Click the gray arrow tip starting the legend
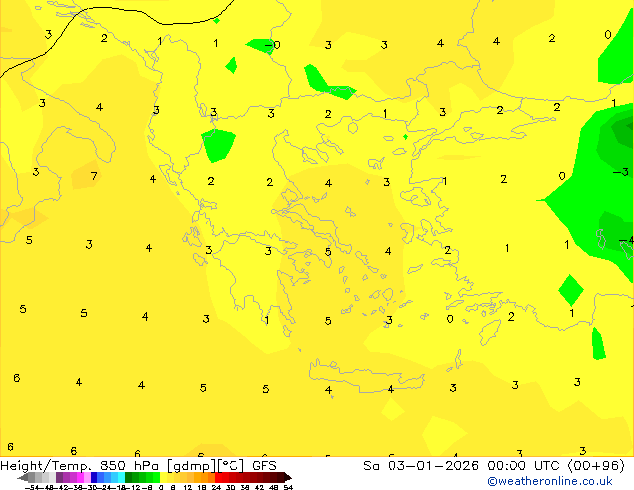The height and width of the screenshot is (490, 634). coord(22,477)
